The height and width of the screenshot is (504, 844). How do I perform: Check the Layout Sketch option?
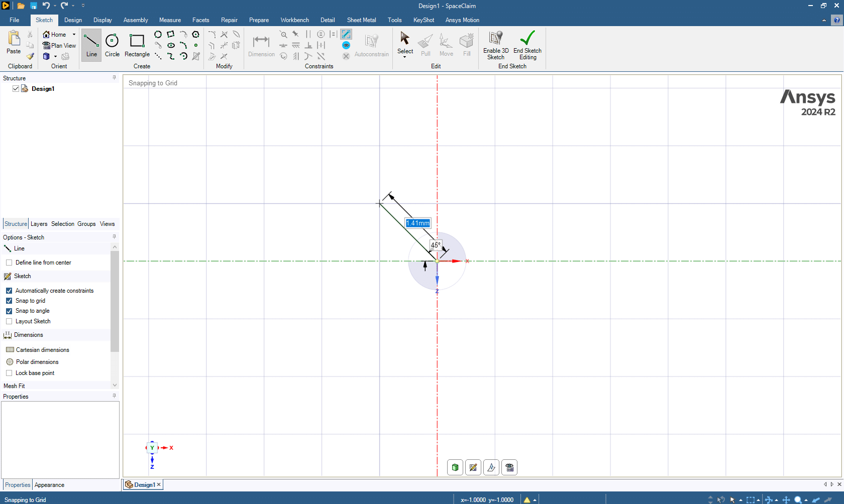click(9, 321)
